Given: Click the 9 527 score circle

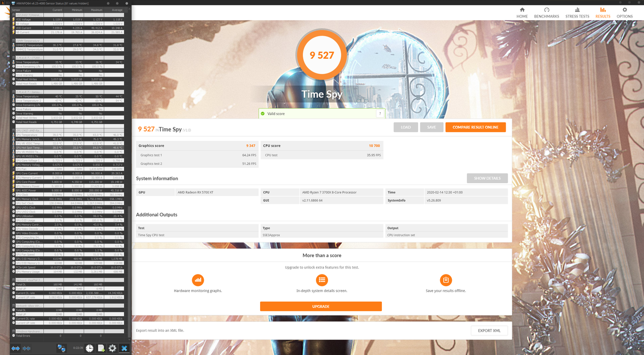Looking at the screenshot, I should (x=322, y=55).
